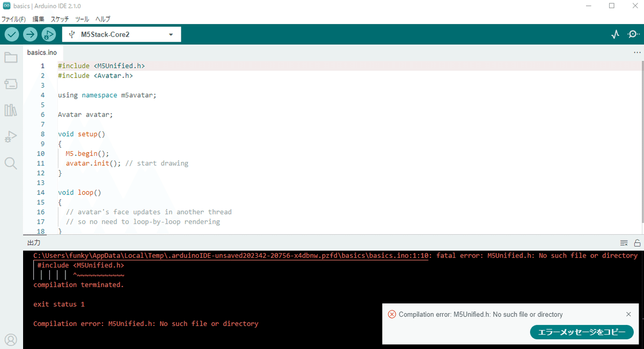Click the '#include <Avatar.h>' code line
Screen dimensions: 644x349
96,76
